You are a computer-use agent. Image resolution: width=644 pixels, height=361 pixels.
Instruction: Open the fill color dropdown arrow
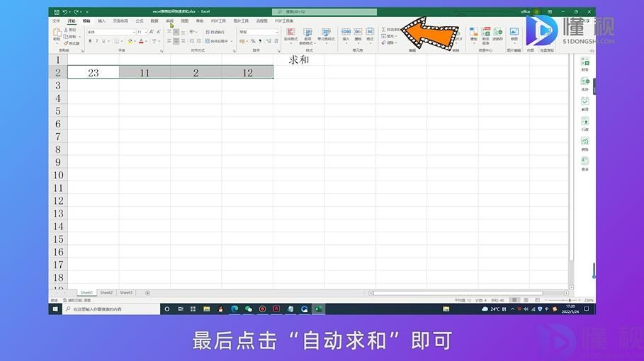click(x=135, y=42)
